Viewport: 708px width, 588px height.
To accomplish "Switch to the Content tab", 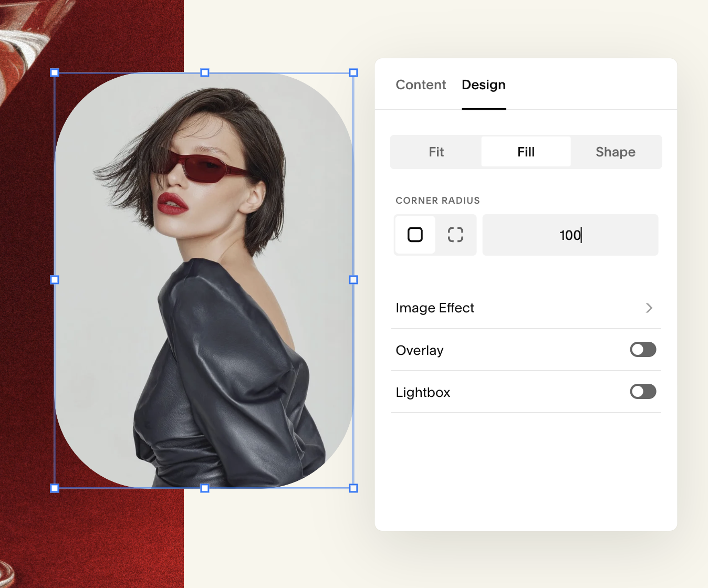I will pos(421,85).
